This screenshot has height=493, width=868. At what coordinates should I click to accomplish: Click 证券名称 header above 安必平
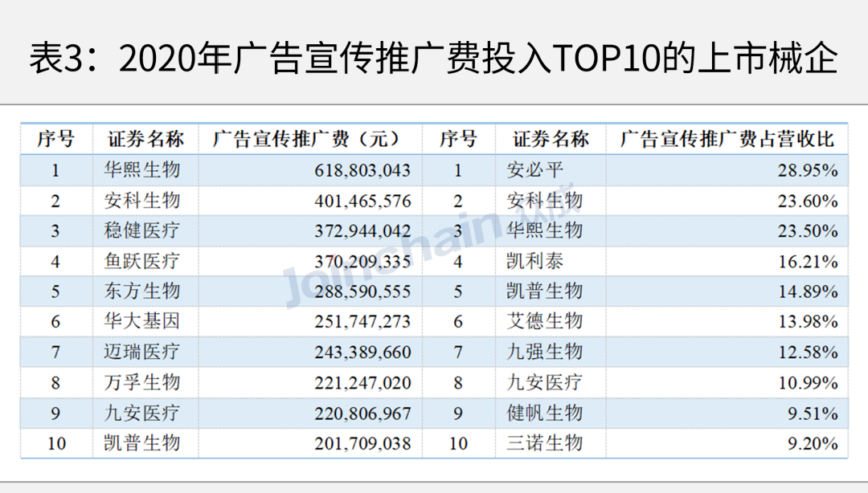point(551,139)
